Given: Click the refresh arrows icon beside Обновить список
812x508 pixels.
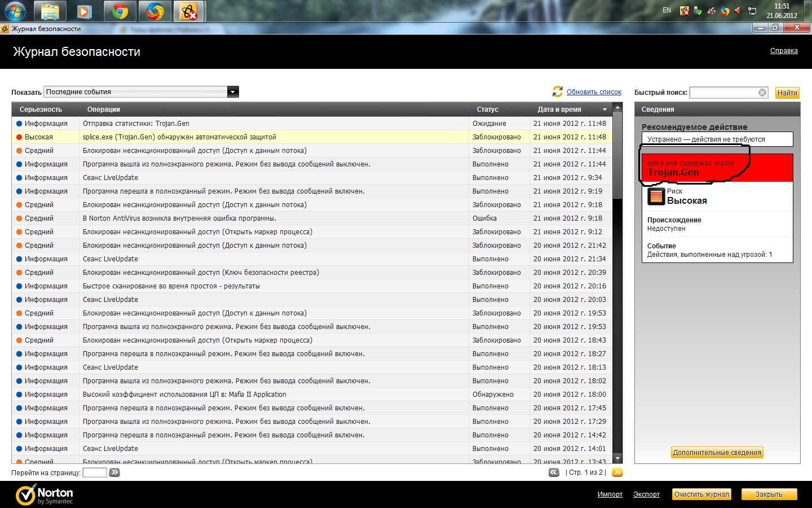Looking at the screenshot, I should click(558, 91).
